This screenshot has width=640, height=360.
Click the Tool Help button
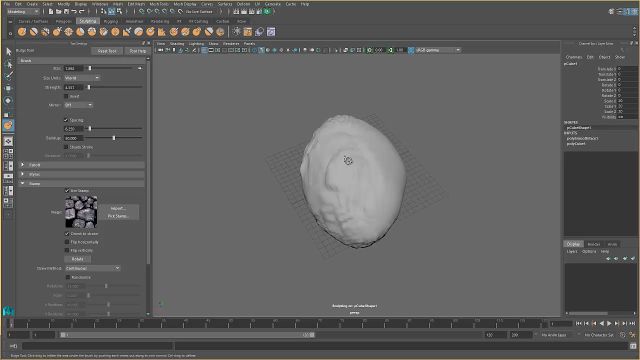click(138, 51)
